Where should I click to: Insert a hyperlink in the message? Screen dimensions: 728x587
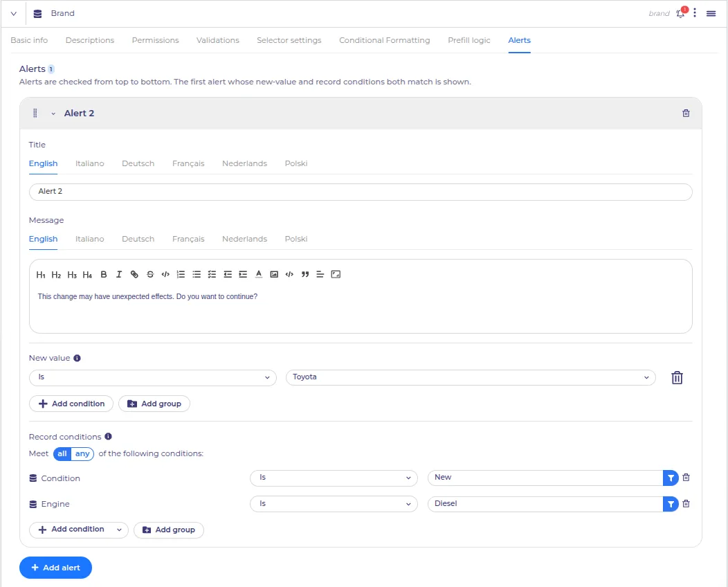134,274
